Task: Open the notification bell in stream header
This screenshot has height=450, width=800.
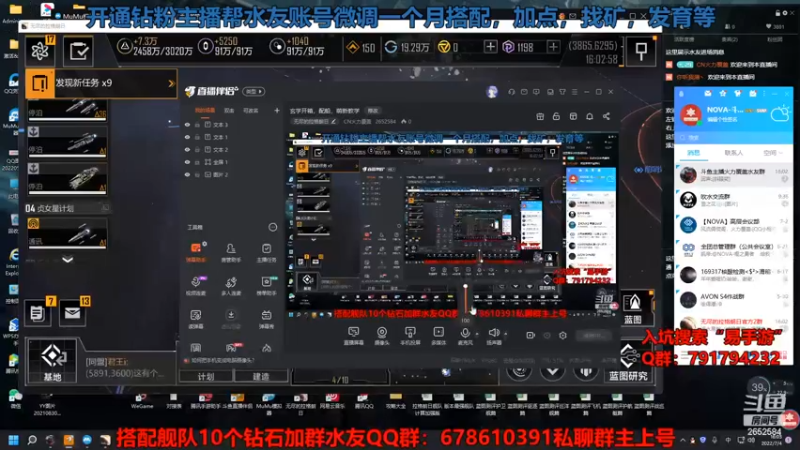Action: click(590, 116)
